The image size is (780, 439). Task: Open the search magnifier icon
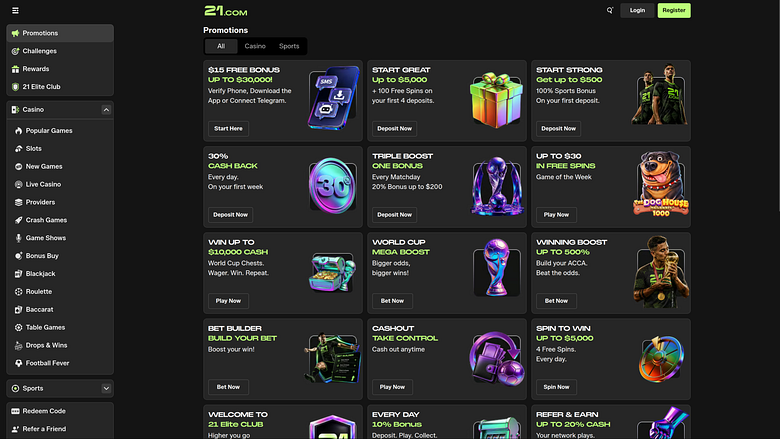tap(609, 10)
